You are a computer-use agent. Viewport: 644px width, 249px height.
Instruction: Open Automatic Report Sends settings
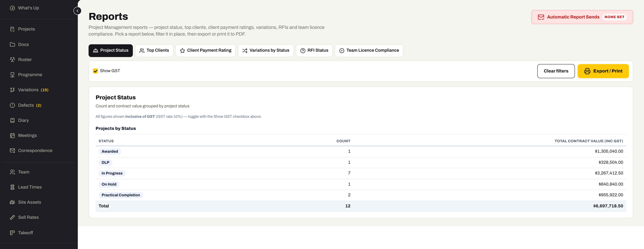582,17
